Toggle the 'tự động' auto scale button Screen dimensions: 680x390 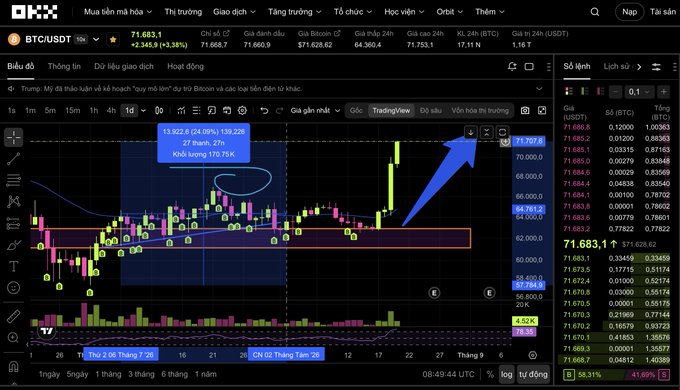pyautogui.click(x=533, y=374)
